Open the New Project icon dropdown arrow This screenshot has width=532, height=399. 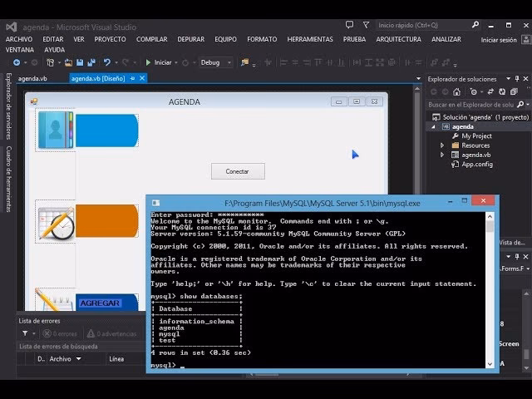point(59,63)
